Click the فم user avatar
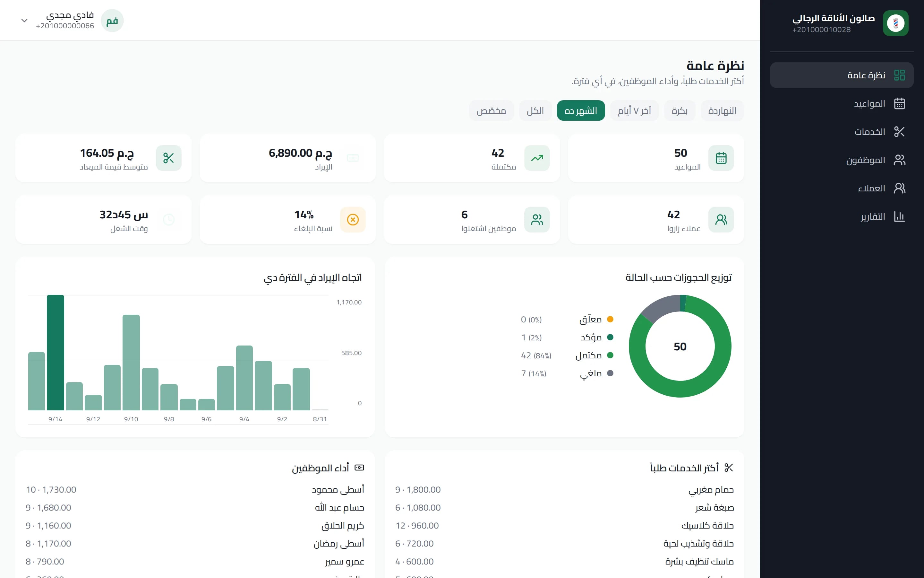The height and width of the screenshot is (578, 924). 112,21
